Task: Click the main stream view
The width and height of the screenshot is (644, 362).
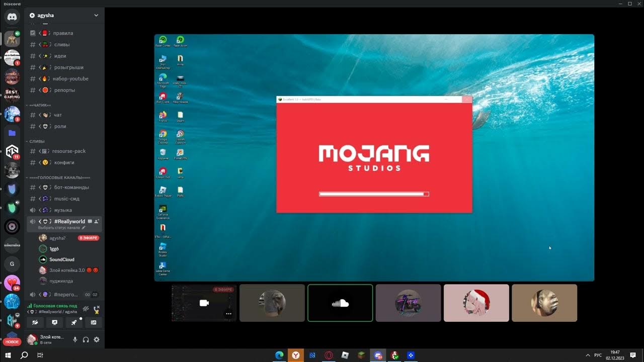Action: point(374,157)
